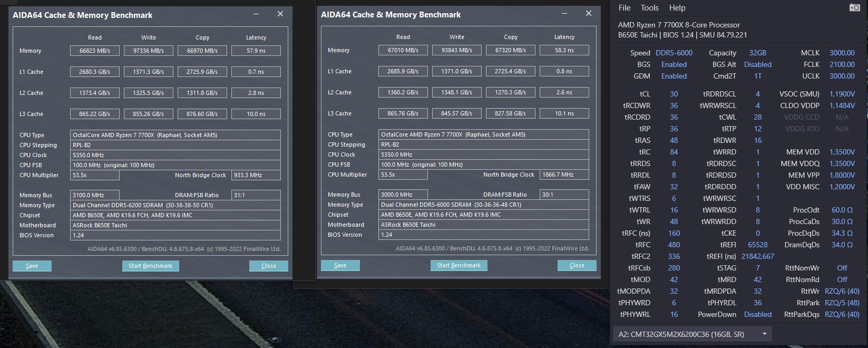Click Save in the right AIDA64 window
The height and width of the screenshot is (348, 868).
(x=340, y=265)
